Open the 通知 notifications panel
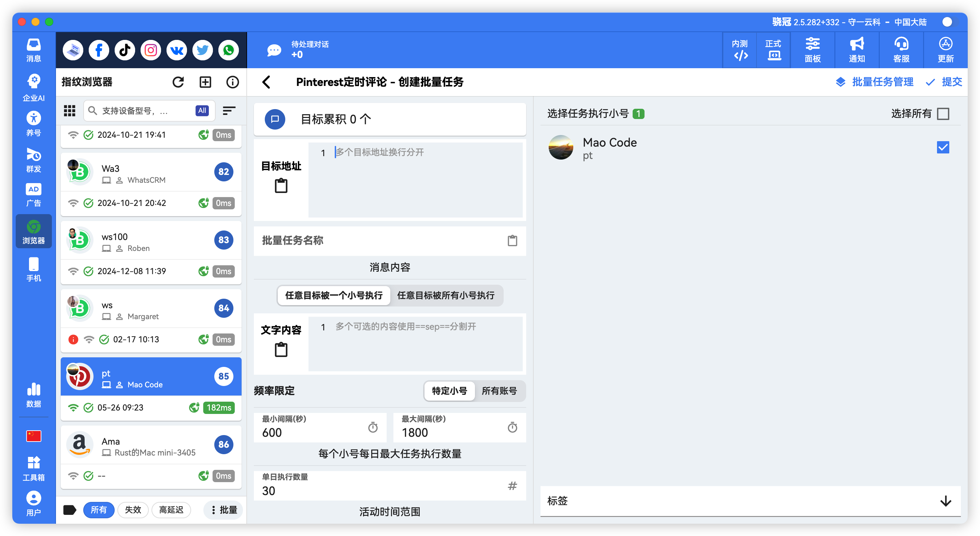The width and height of the screenshot is (980, 536). (856, 50)
